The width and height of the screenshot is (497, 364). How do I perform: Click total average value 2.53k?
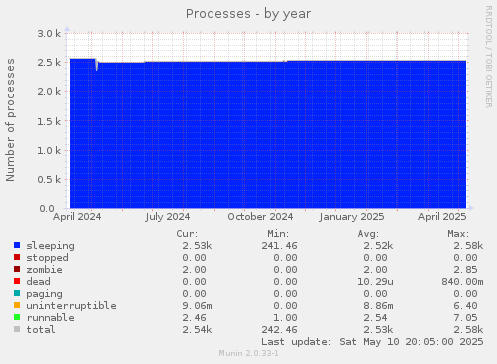pos(378,330)
